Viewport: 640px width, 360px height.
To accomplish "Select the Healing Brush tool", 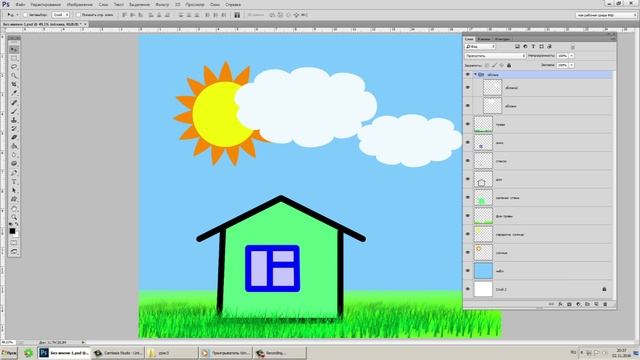I will [x=14, y=102].
